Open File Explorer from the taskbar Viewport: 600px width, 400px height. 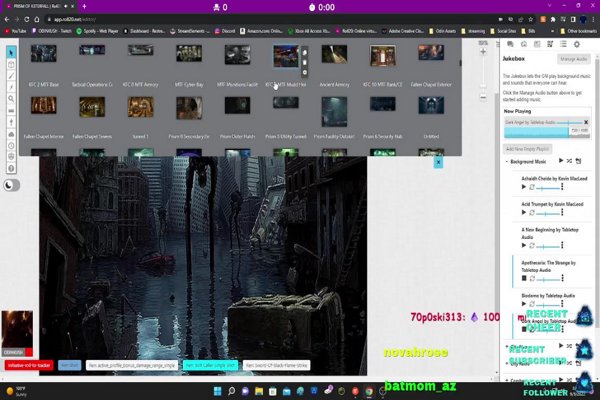click(259, 391)
